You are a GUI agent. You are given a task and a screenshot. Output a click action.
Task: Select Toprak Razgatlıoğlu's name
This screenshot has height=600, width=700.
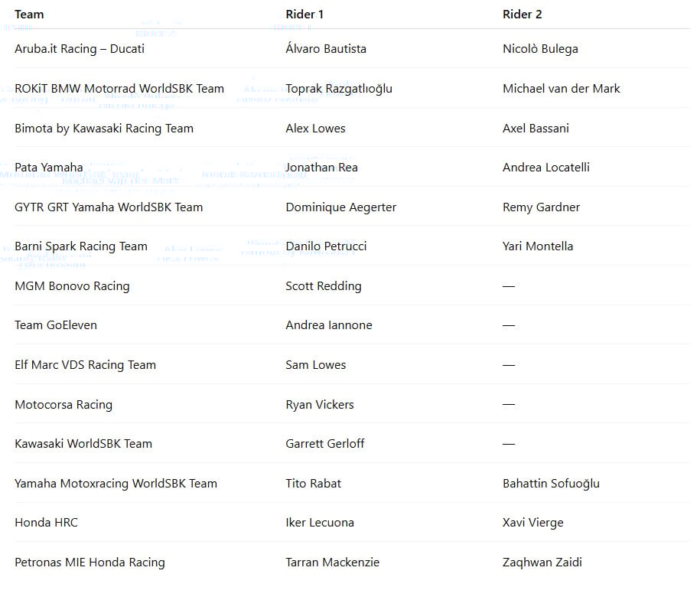tap(339, 89)
